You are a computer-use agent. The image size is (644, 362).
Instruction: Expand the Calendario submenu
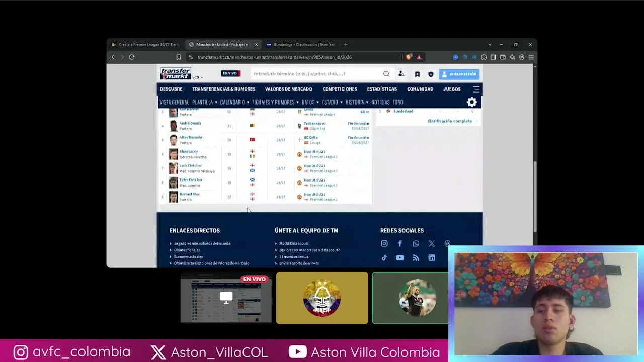(248, 103)
